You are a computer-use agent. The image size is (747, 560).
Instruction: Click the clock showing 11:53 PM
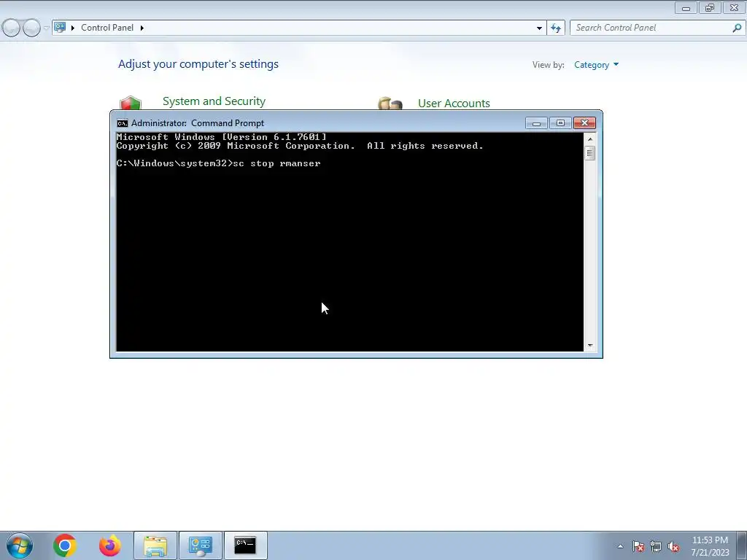coord(710,540)
